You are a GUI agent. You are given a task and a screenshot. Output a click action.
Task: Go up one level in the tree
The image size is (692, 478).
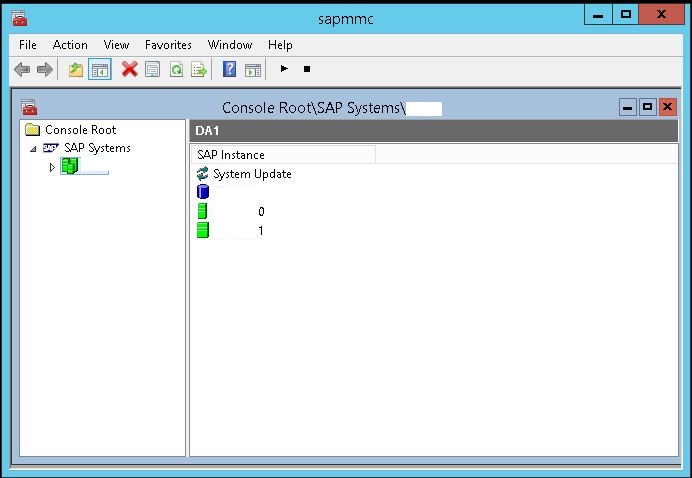coord(76,69)
